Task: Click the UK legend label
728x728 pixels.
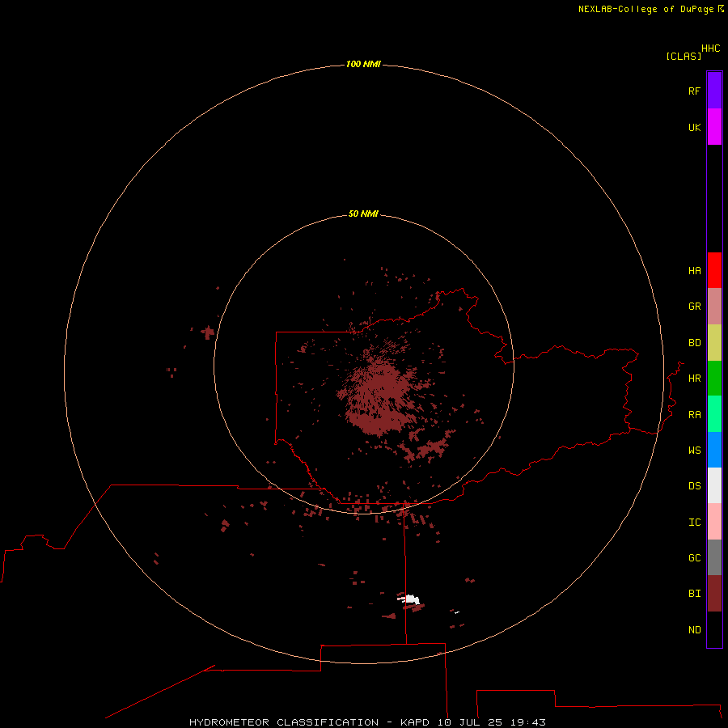Action: [x=694, y=127]
